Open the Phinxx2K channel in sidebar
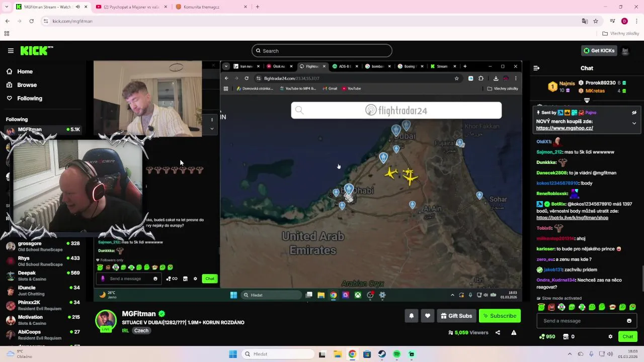 coord(43,305)
